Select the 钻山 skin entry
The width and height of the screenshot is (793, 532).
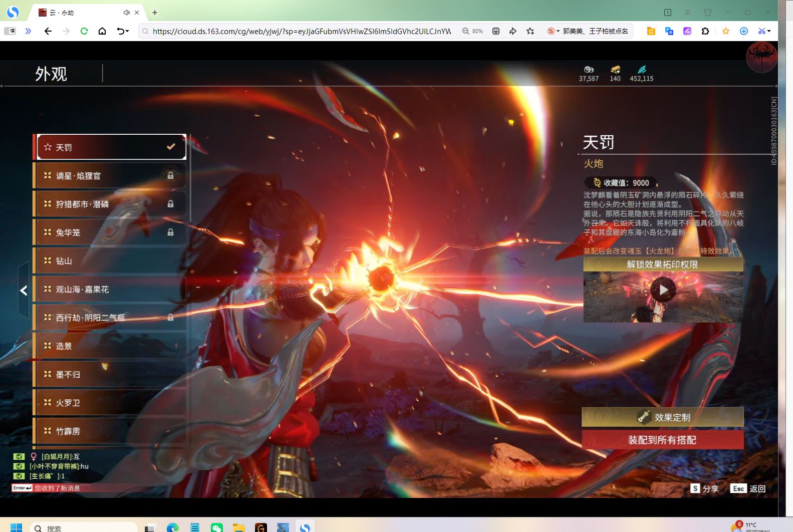(110, 261)
